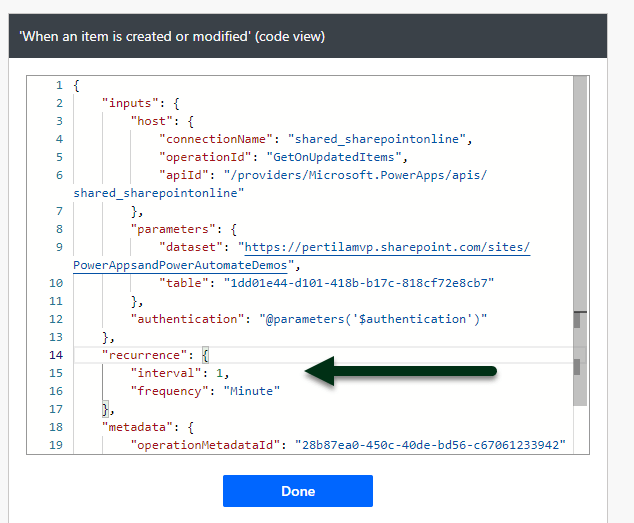Select line number 14 in the gutter
Image resolution: width=634 pixels, height=523 pixels.
(55, 355)
